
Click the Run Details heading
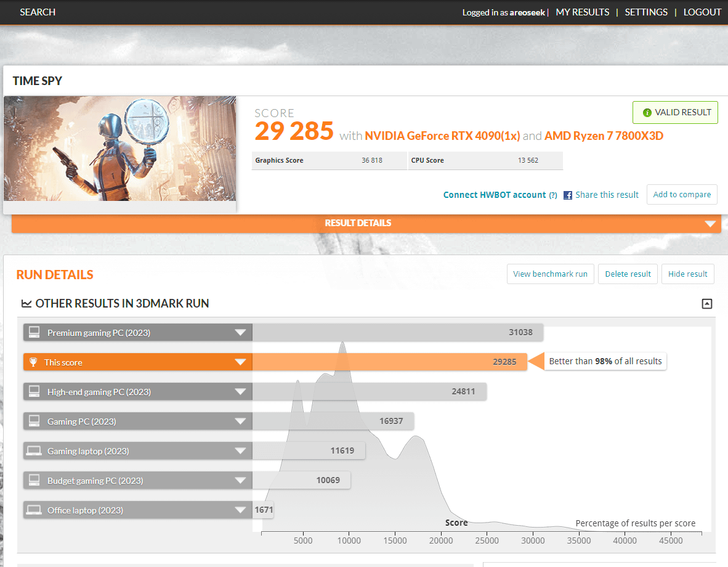pyautogui.click(x=55, y=275)
